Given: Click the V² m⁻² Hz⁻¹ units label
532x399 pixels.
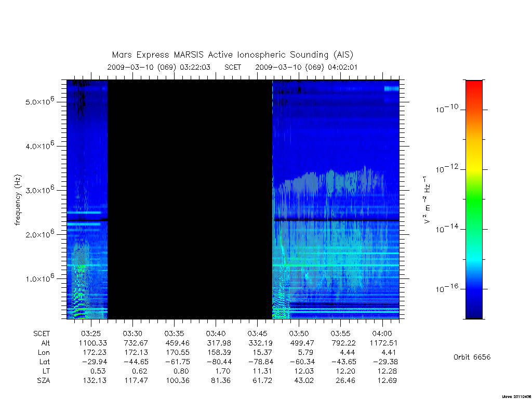Looking at the screenshot, I should coord(427,200).
